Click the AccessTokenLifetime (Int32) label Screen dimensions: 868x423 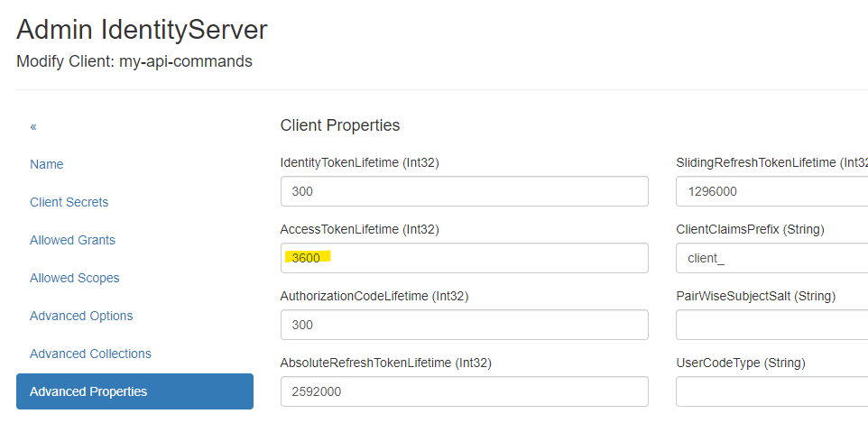coord(359,230)
